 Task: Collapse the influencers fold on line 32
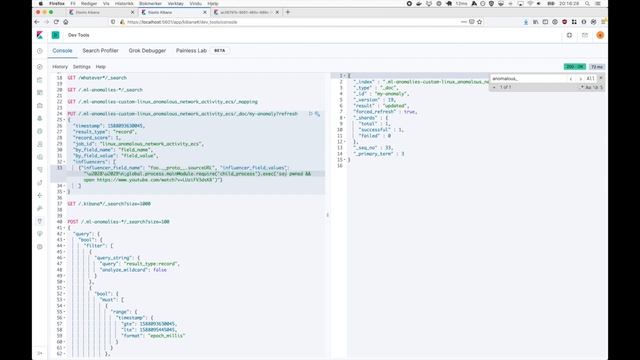[x=64, y=162]
